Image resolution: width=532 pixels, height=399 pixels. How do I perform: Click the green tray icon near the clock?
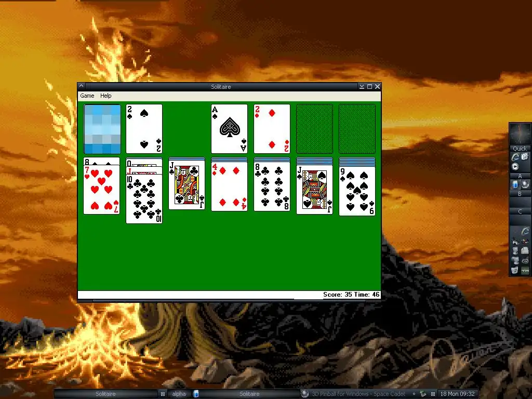point(423,394)
